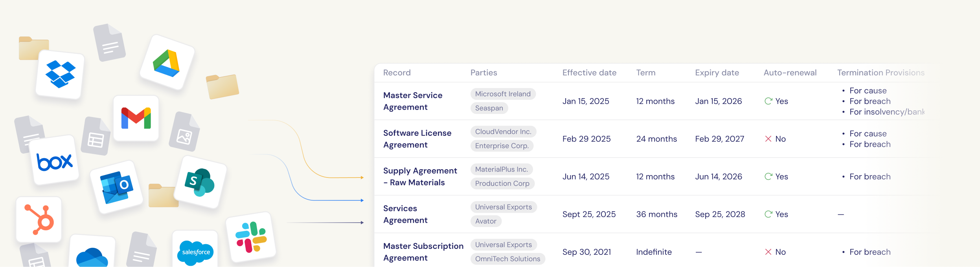Open the Outlook icon
The image size is (980, 267).
(x=116, y=187)
